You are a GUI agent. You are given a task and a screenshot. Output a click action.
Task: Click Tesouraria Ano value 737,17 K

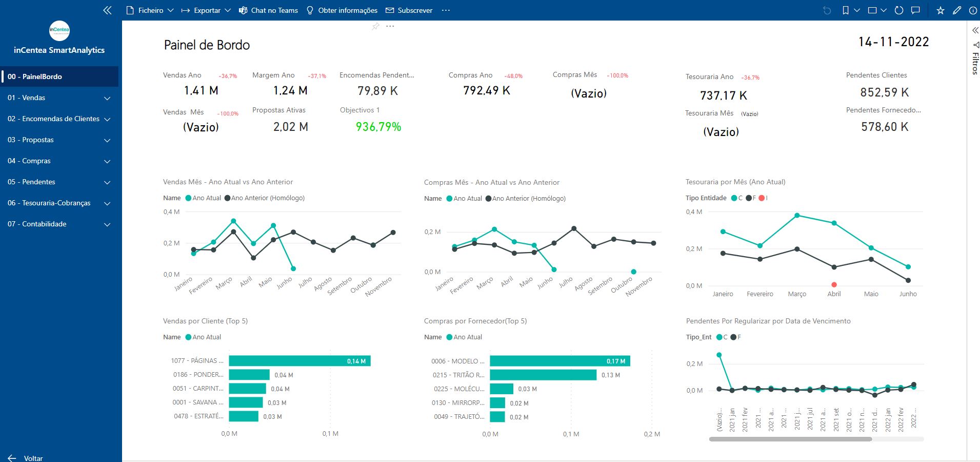pos(724,95)
